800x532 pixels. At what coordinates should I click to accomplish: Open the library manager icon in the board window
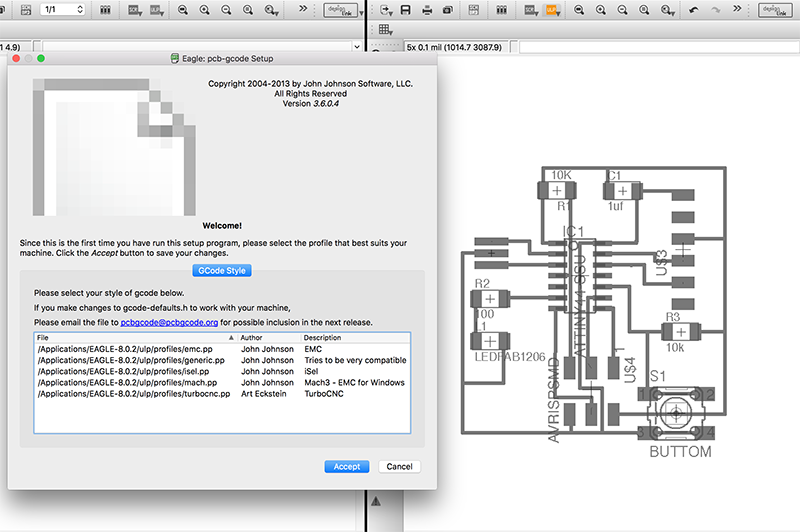coord(502,10)
